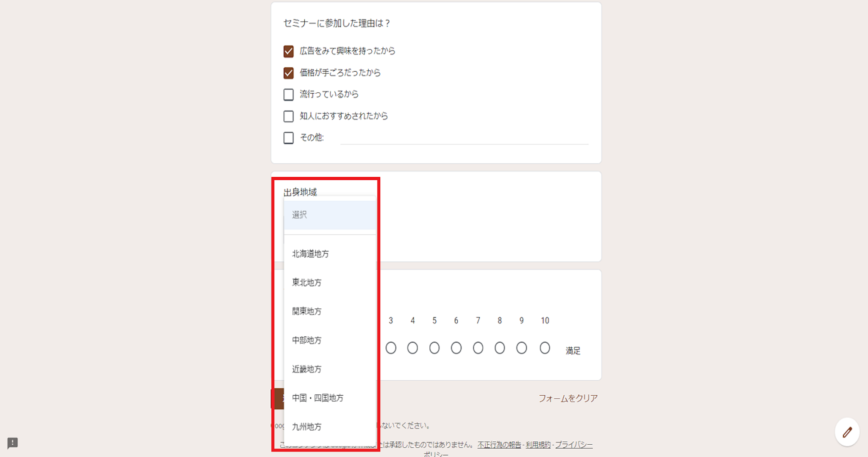The height and width of the screenshot is (457, 868).
Task: Select 近畿地方 option
Action: [x=330, y=369]
